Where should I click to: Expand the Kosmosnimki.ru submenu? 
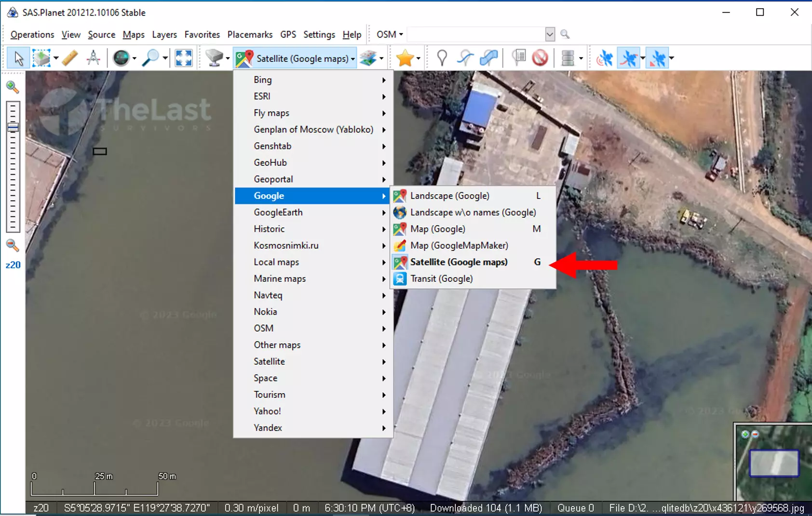point(313,246)
